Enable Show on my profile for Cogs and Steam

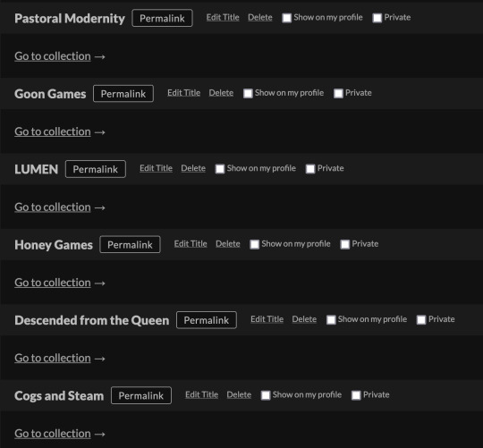point(266,395)
